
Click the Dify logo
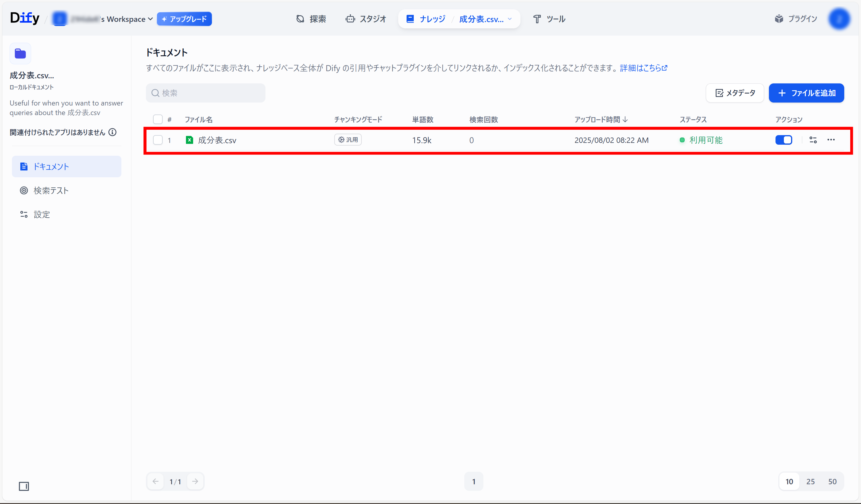pyautogui.click(x=25, y=19)
